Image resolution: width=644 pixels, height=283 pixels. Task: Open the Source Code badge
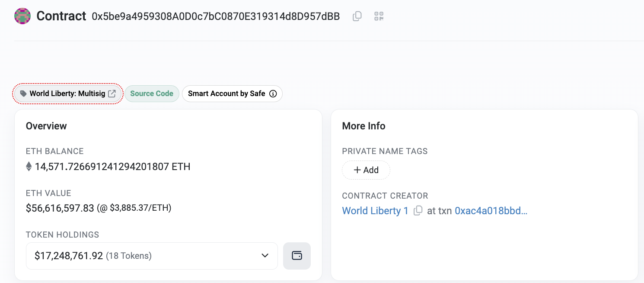152,93
